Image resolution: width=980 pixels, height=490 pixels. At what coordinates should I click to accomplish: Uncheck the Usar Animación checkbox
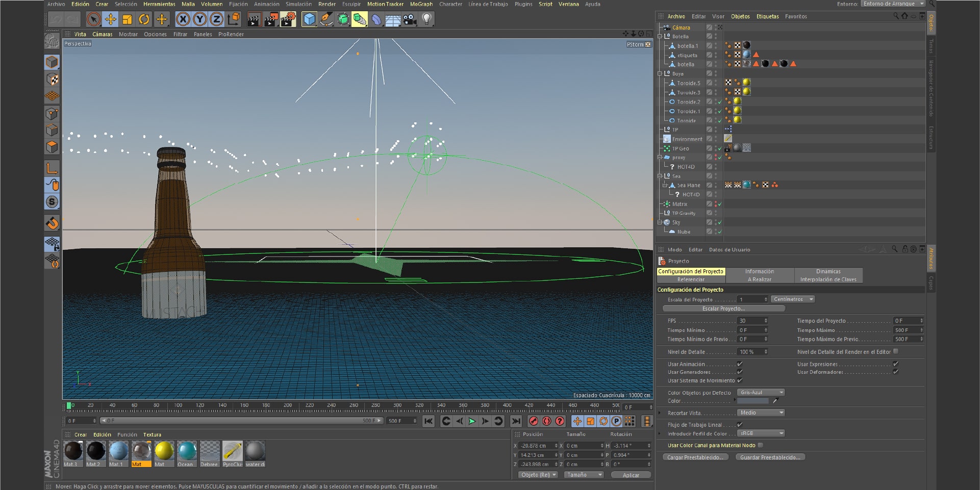(739, 364)
